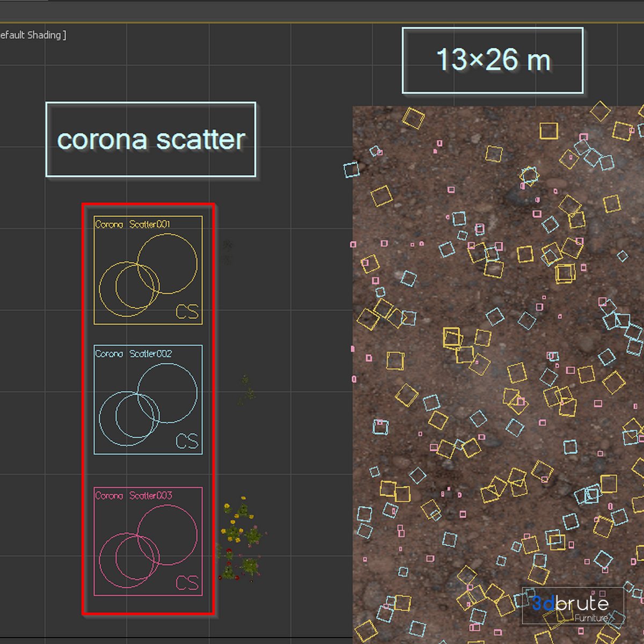Image resolution: width=644 pixels, height=644 pixels.
Task: Click the yellow CS label in Scatter001
Action: pos(187,312)
